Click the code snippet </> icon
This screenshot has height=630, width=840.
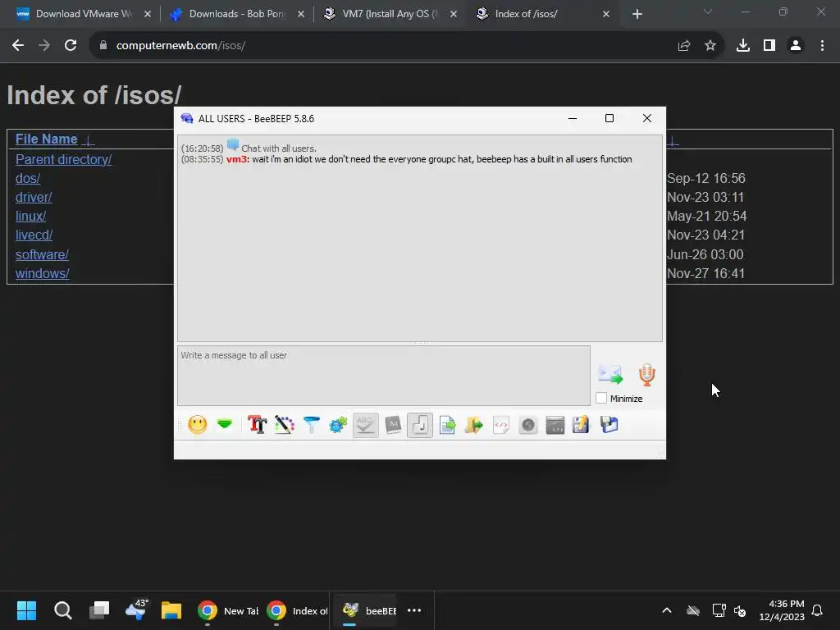[501, 425]
